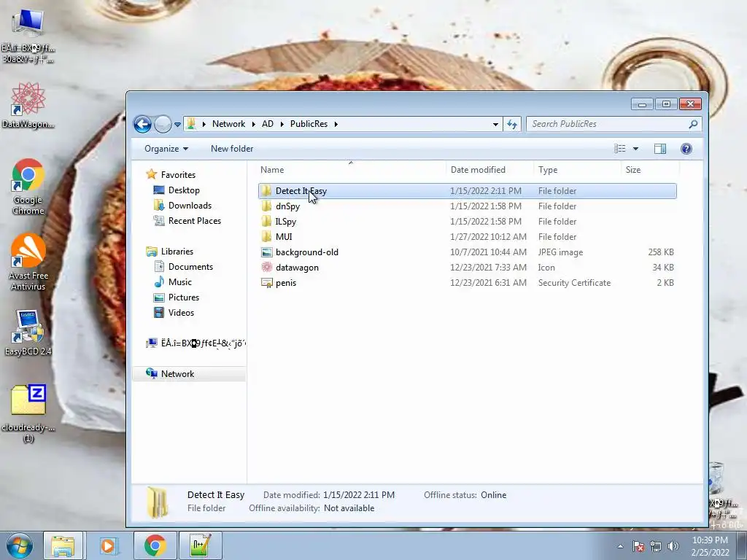Click the 258 KB size cell
The width and height of the screenshot is (747, 560).
coord(661,252)
